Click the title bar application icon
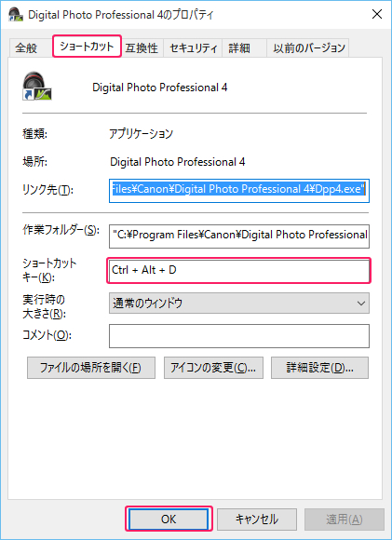 pos(16,15)
